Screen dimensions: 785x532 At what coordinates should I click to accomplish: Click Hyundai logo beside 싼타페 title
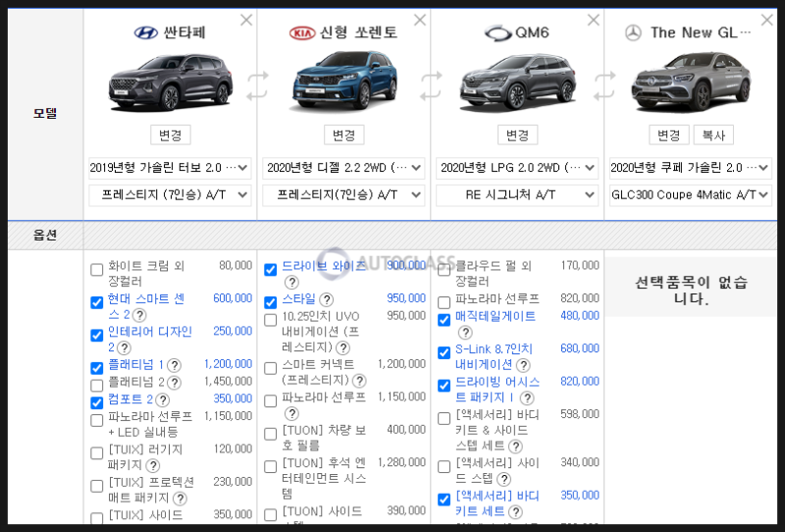(x=146, y=33)
